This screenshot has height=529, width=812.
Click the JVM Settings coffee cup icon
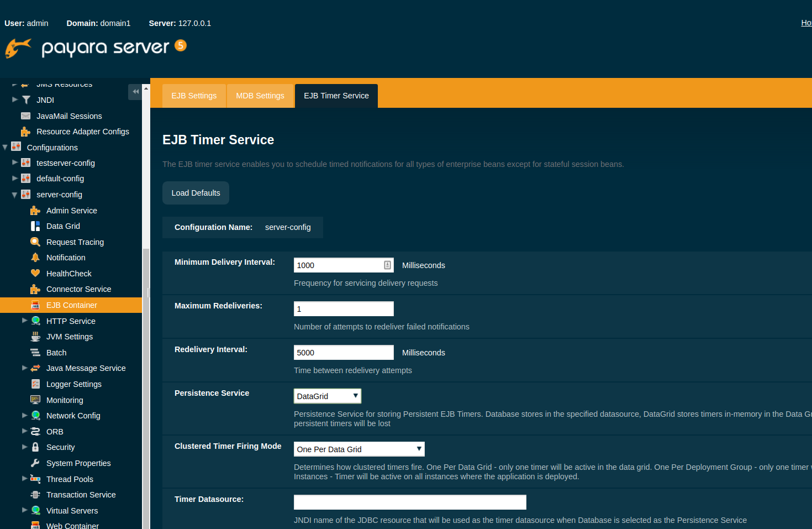coord(35,336)
